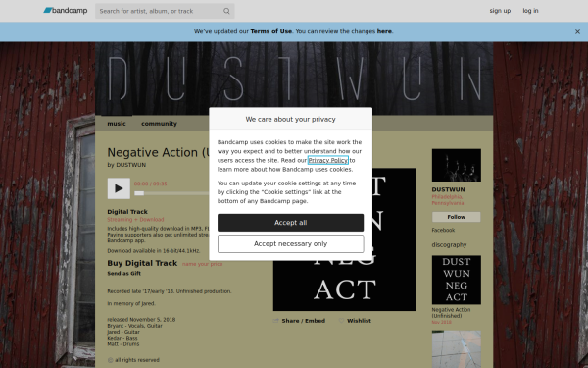
Task: Click the 'name your price' text
Action: pyautogui.click(x=202, y=264)
